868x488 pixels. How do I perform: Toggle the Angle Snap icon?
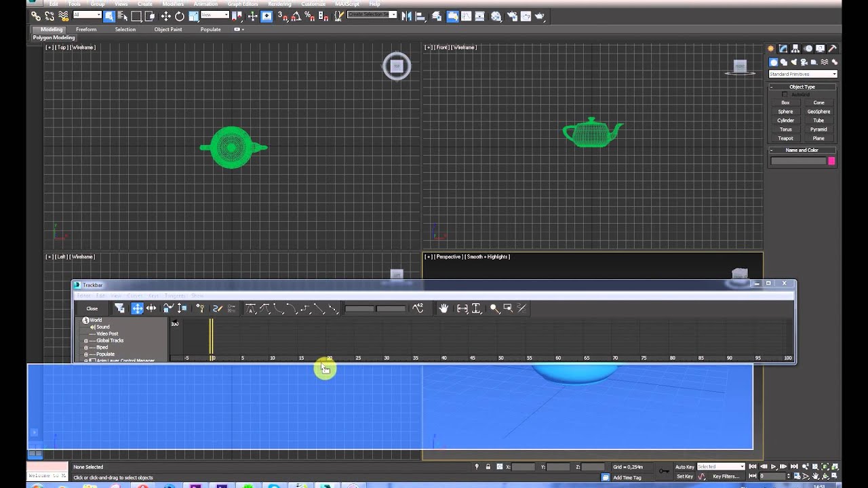coord(296,16)
